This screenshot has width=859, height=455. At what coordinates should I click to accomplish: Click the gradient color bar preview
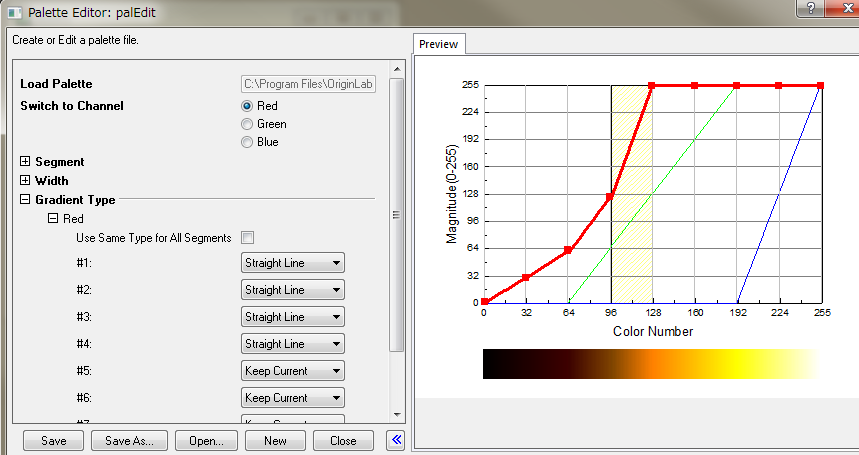click(x=652, y=364)
